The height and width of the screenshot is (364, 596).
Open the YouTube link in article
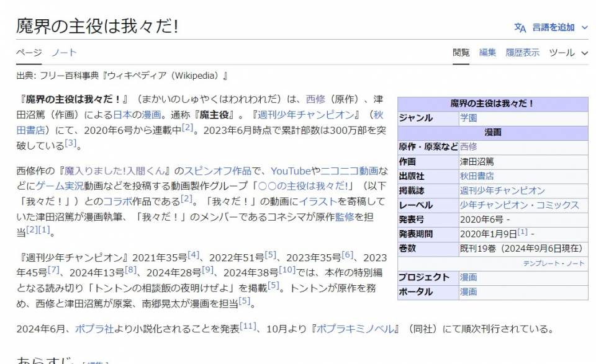coord(291,171)
